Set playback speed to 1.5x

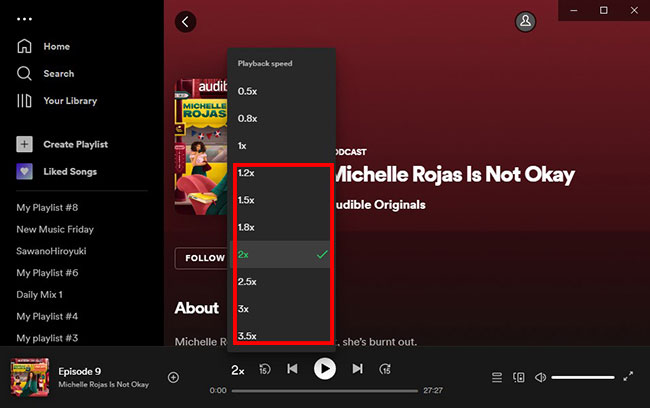pyautogui.click(x=281, y=200)
